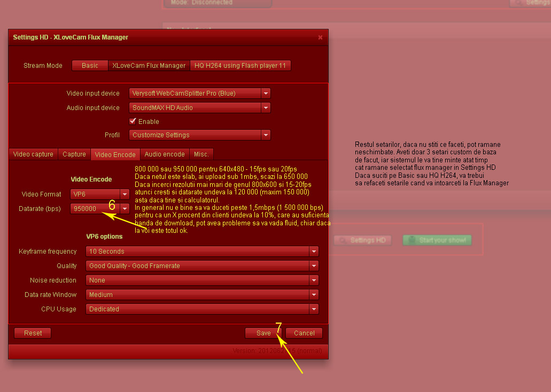Click the Reset button

click(33, 333)
